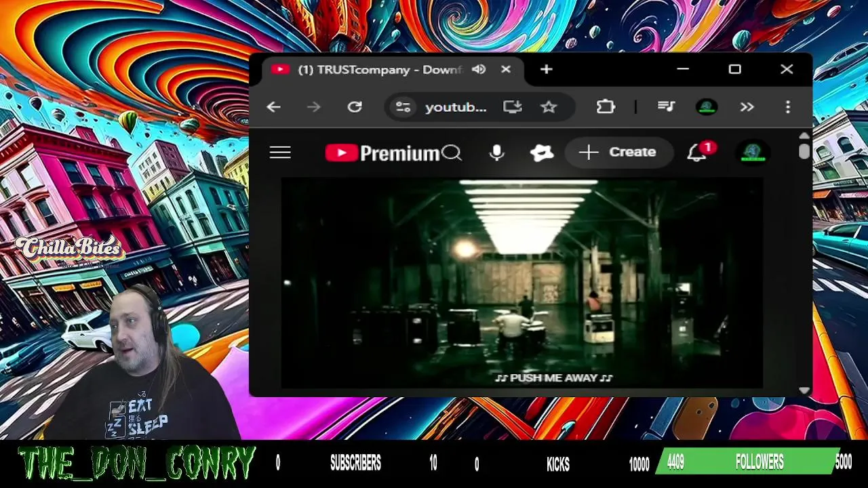Click the page scrollbar up arrow
Image resolution: width=868 pixels, height=488 pixels.
coord(804,136)
